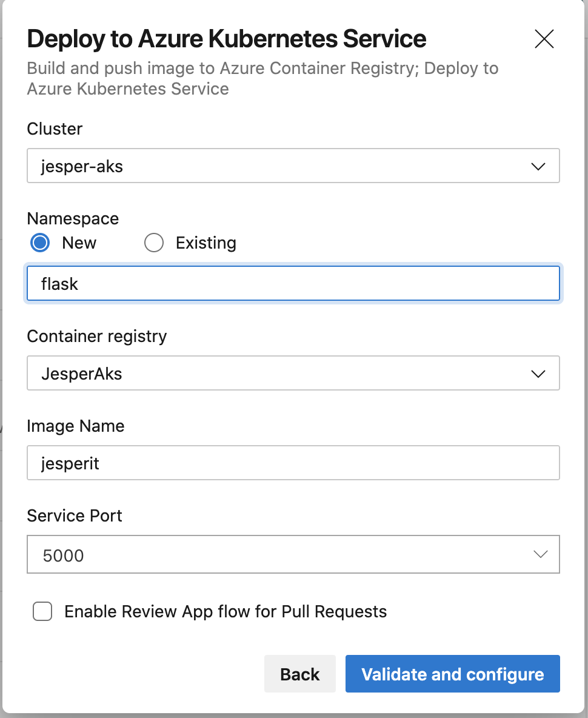Close the Deploy to Azure Kubernetes Service dialog
Image resolution: width=588 pixels, height=718 pixels.
click(544, 39)
